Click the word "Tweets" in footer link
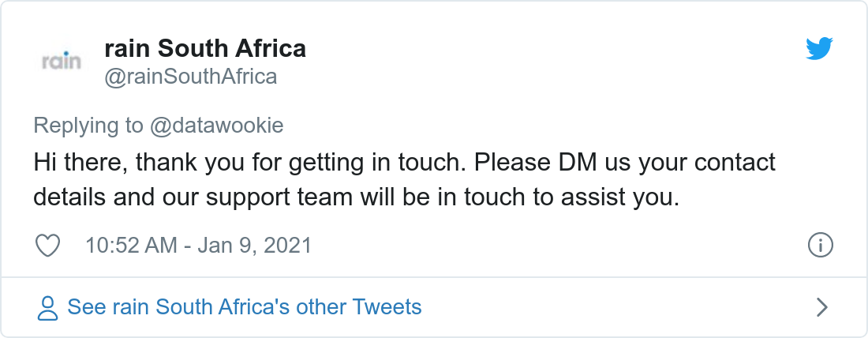This screenshot has height=338, width=868. [387, 306]
